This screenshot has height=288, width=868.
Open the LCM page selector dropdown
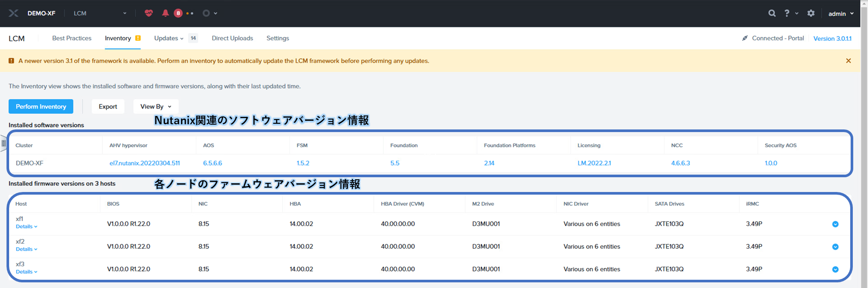pyautogui.click(x=100, y=13)
